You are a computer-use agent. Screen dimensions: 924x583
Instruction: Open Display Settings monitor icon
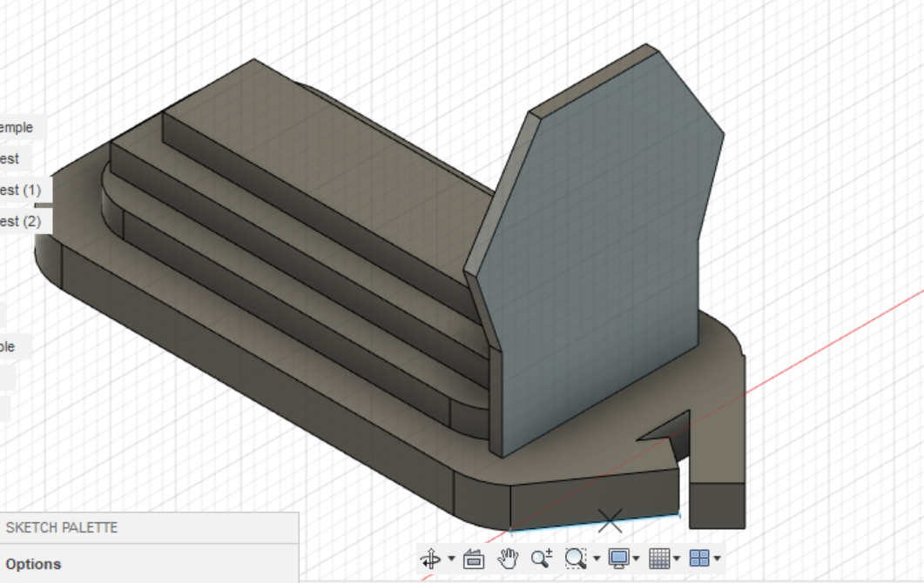[x=618, y=559]
